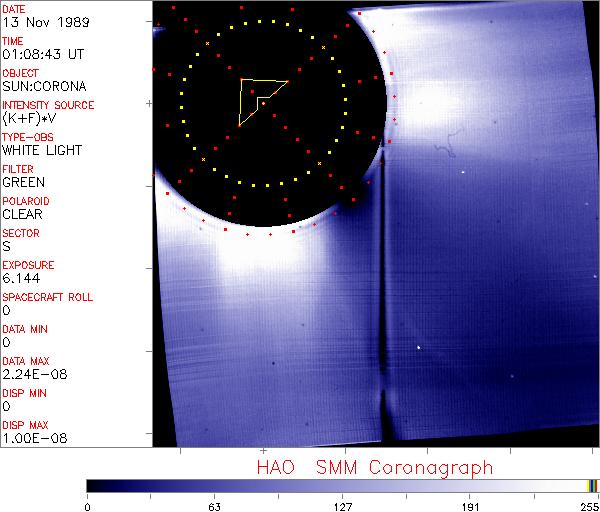Click the 'DISP MIN' label

[24, 393]
